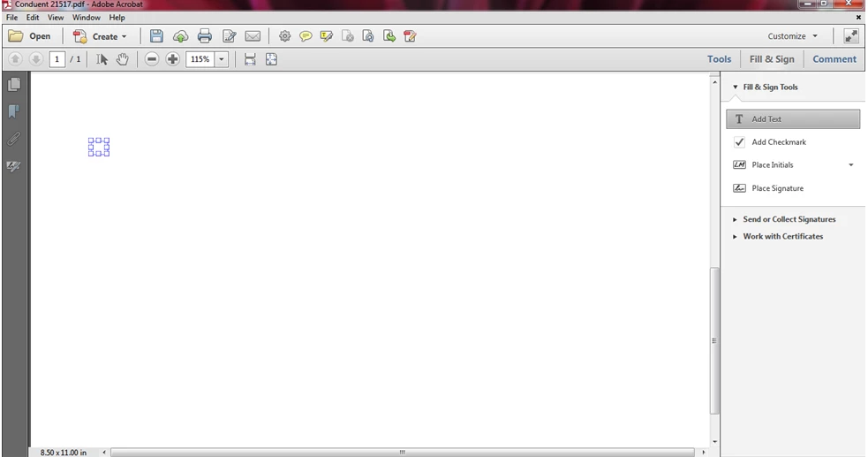This screenshot has height=457, width=868.
Task: Open the Place Initials dropdown arrow
Action: click(851, 165)
